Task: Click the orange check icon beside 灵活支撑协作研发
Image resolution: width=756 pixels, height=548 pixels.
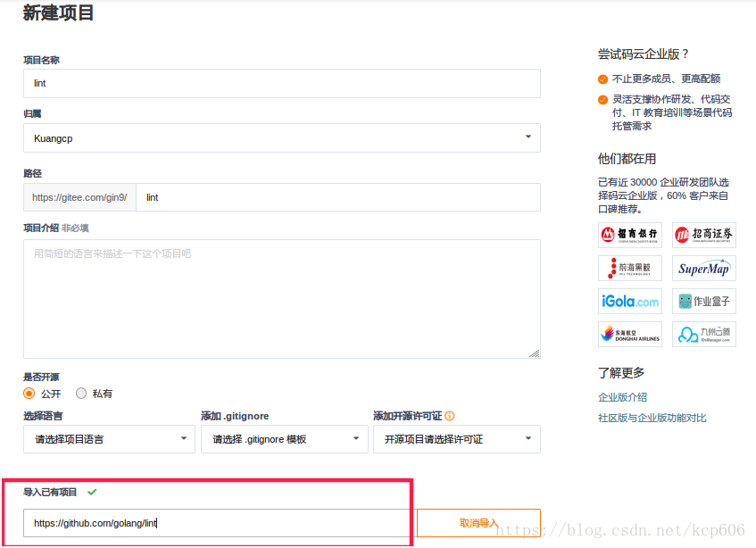Action: 602,100
